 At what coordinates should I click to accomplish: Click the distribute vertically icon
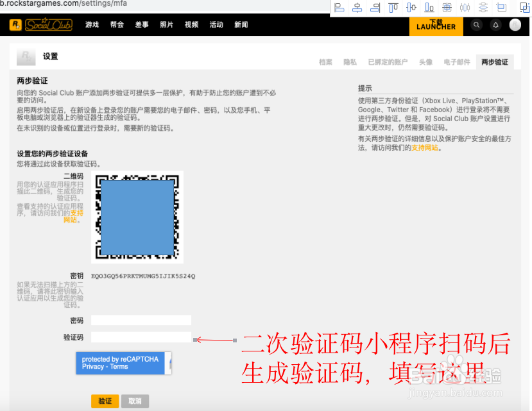[x=483, y=8]
